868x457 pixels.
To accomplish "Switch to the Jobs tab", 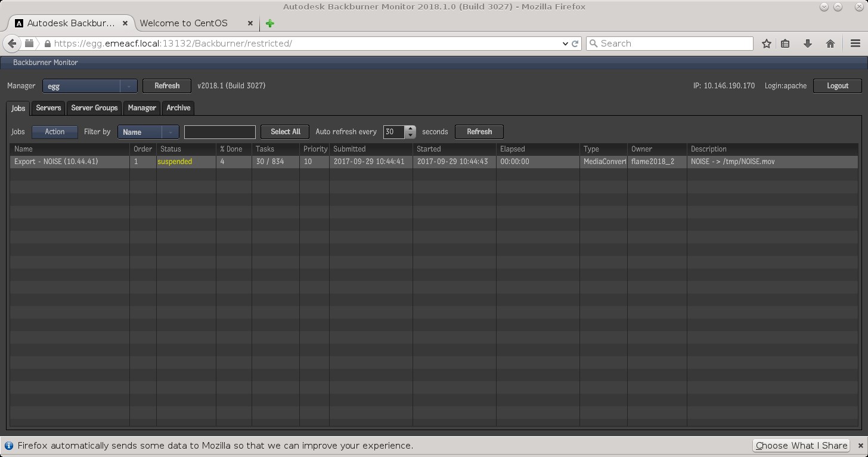I will (18, 108).
